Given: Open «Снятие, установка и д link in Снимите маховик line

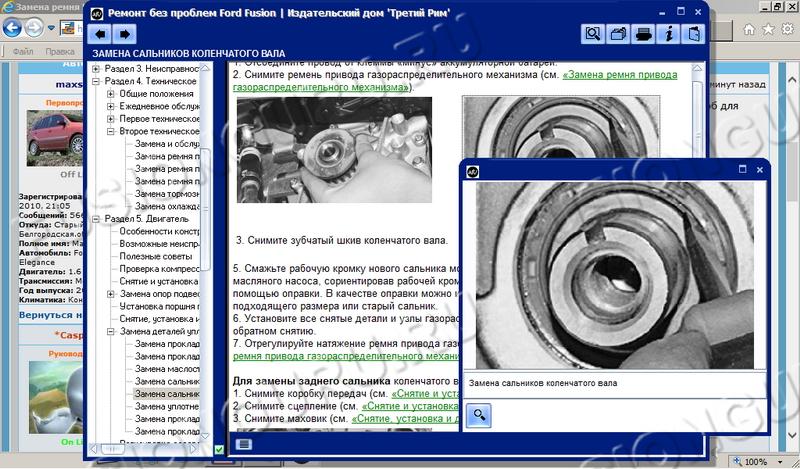Looking at the screenshot, I should coord(406,418).
